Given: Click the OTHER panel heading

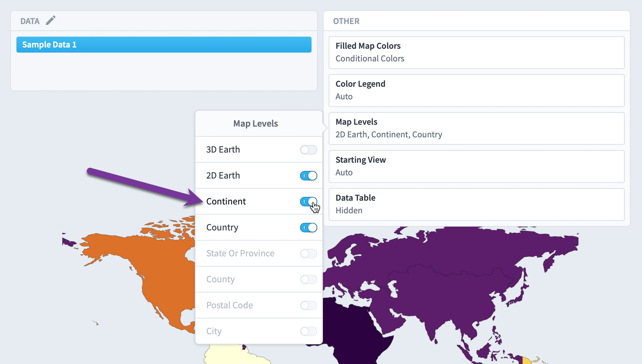Looking at the screenshot, I should pos(346,21).
